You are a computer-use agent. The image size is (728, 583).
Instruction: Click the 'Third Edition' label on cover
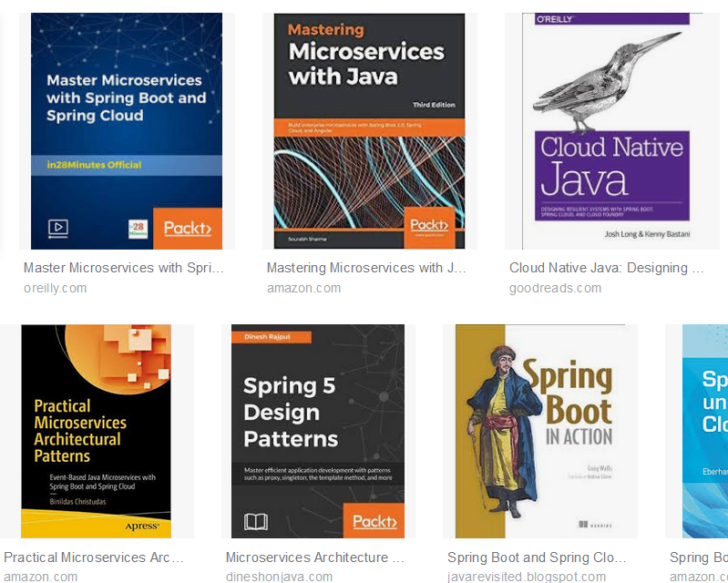tap(434, 105)
